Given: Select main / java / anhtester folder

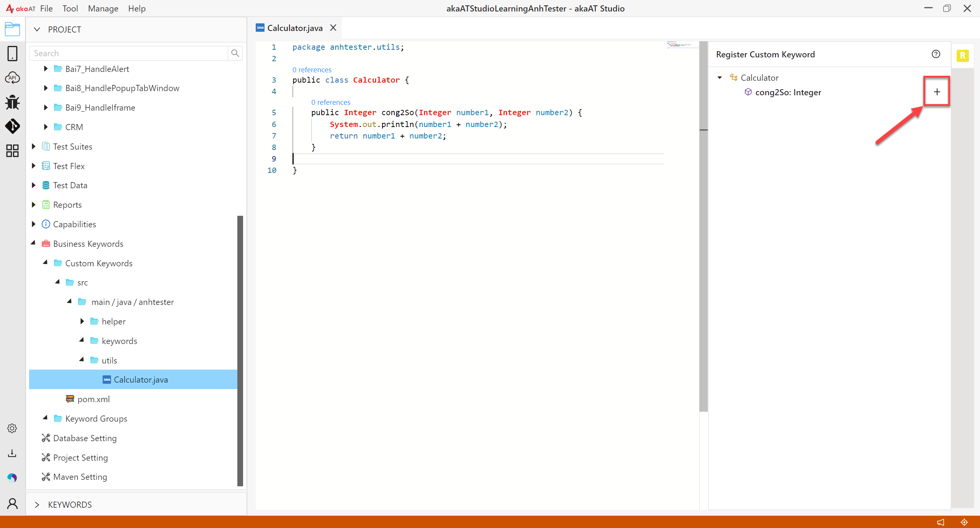Looking at the screenshot, I should point(132,302).
